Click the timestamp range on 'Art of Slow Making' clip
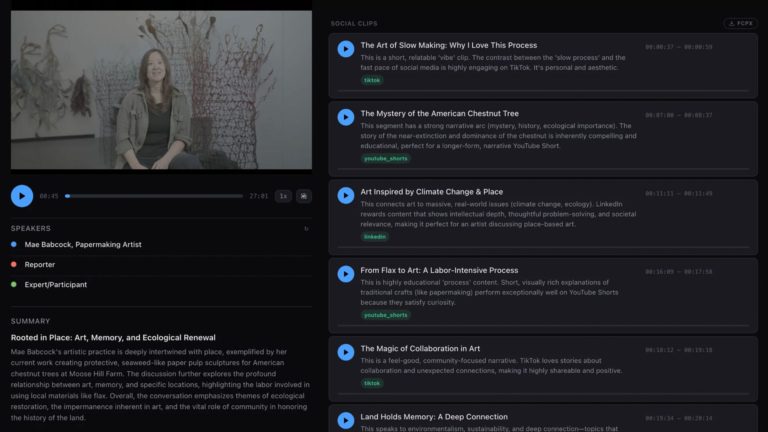 coord(678,47)
